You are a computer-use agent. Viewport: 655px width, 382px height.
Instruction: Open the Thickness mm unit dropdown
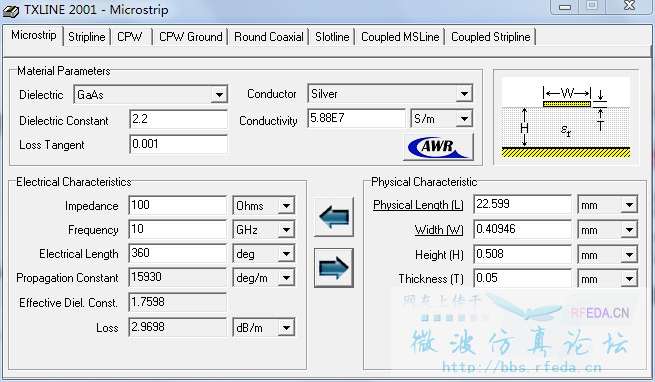(x=629, y=279)
